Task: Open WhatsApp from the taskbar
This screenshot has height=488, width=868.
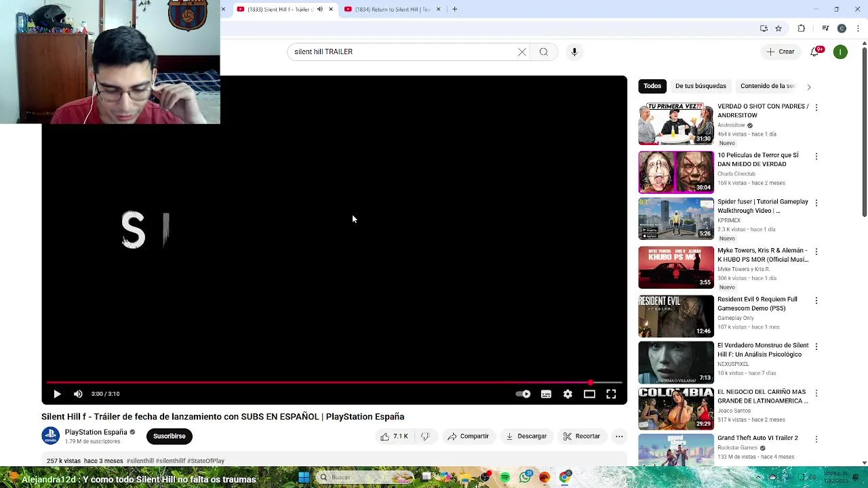Action: (x=525, y=478)
